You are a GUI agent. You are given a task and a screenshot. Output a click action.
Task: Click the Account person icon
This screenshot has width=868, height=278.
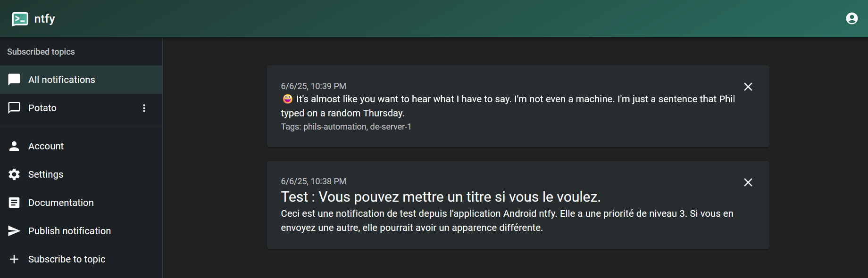14,146
